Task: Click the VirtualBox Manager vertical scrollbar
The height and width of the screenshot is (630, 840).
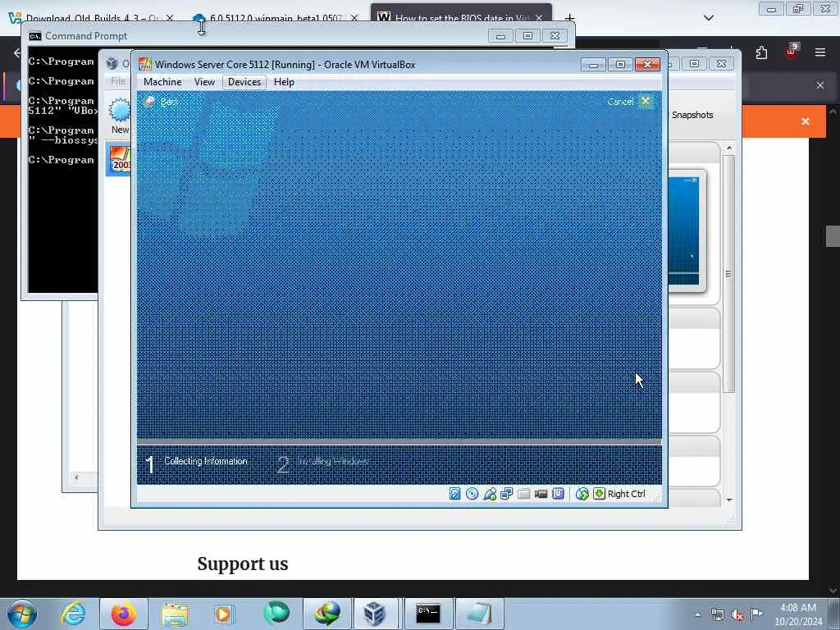Action: tap(728, 273)
